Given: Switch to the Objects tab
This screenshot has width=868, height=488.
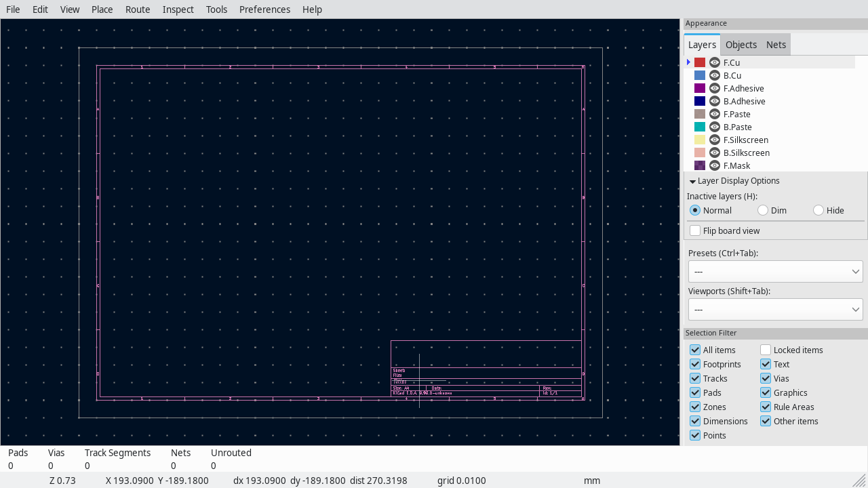Looking at the screenshot, I should tap(741, 45).
